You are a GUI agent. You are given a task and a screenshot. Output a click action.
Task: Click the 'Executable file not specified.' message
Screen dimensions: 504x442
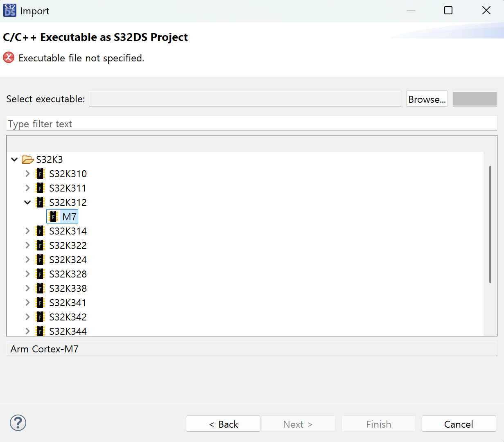coord(81,58)
